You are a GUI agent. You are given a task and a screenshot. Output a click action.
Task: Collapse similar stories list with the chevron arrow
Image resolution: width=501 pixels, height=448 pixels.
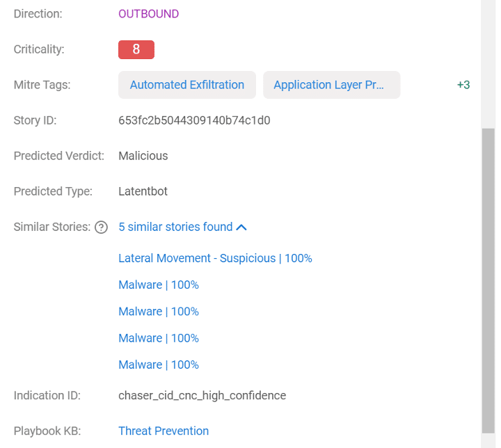(x=241, y=227)
